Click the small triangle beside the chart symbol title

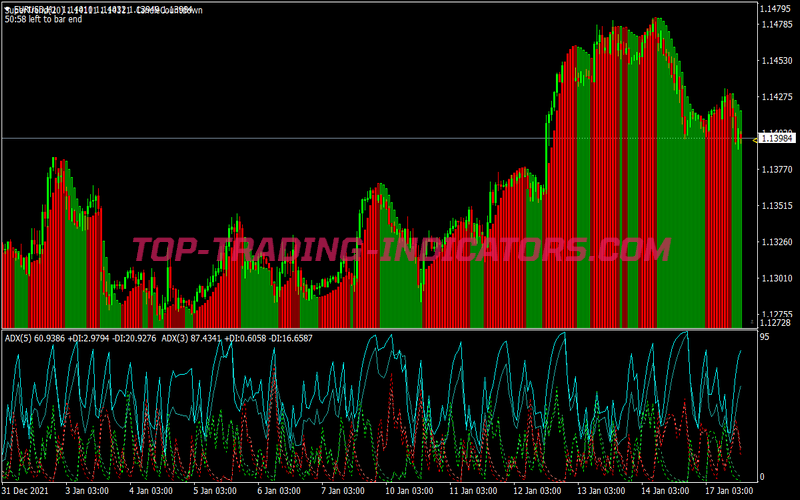[7, 9]
